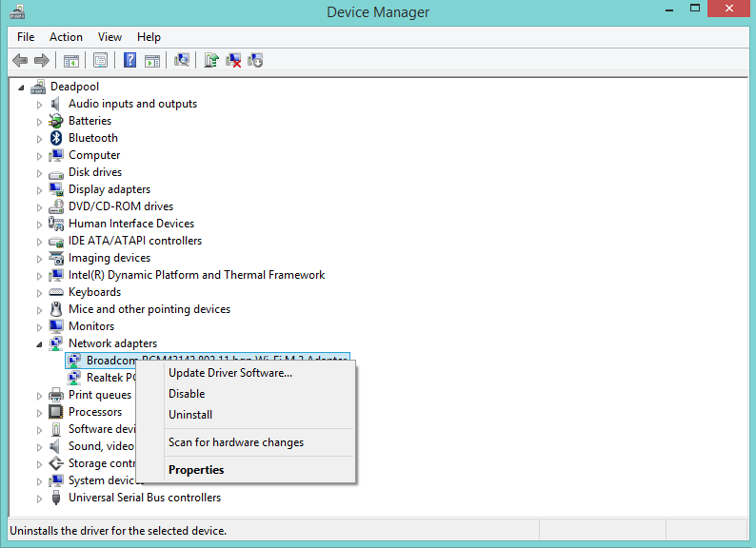This screenshot has height=548, width=756.
Task: Toggle the action pane toolbar icon
Action: [x=152, y=61]
